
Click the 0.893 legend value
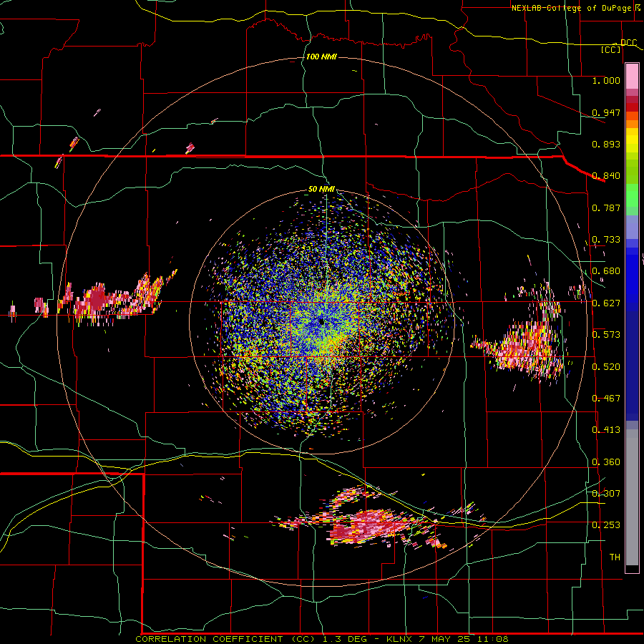[606, 144]
